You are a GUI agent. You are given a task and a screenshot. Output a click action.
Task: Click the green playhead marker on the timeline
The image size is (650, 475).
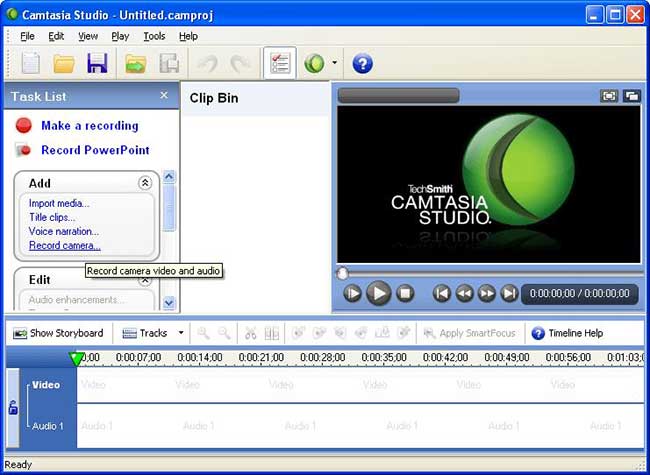76,358
